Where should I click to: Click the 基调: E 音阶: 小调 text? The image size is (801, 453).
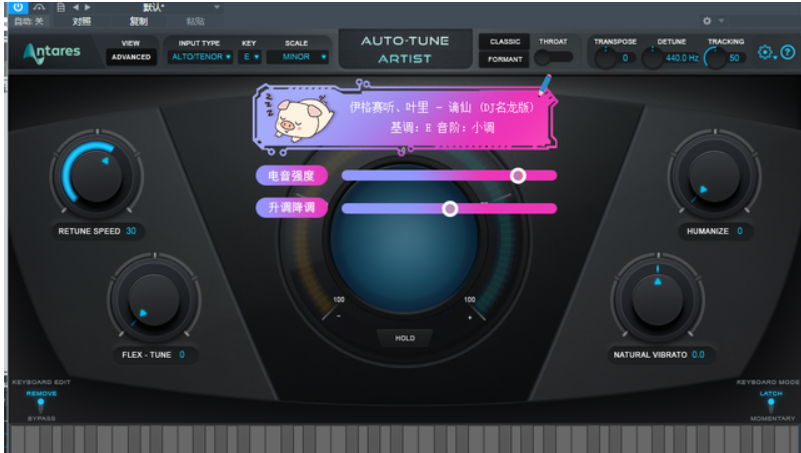pos(442,127)
